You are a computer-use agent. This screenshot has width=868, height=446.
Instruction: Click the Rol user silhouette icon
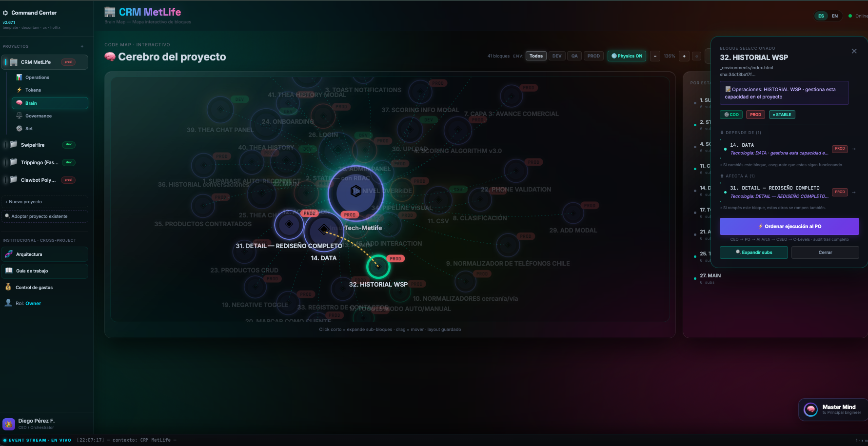click(x=8, y=303)
